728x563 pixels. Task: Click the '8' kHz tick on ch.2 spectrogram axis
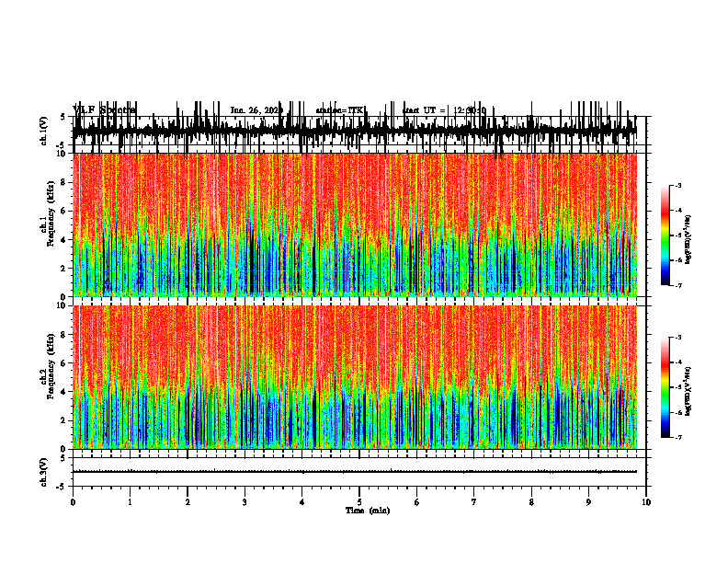64,335
